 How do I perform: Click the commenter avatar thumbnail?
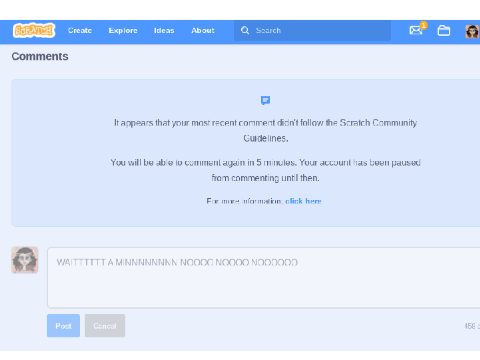coord(25,260)
